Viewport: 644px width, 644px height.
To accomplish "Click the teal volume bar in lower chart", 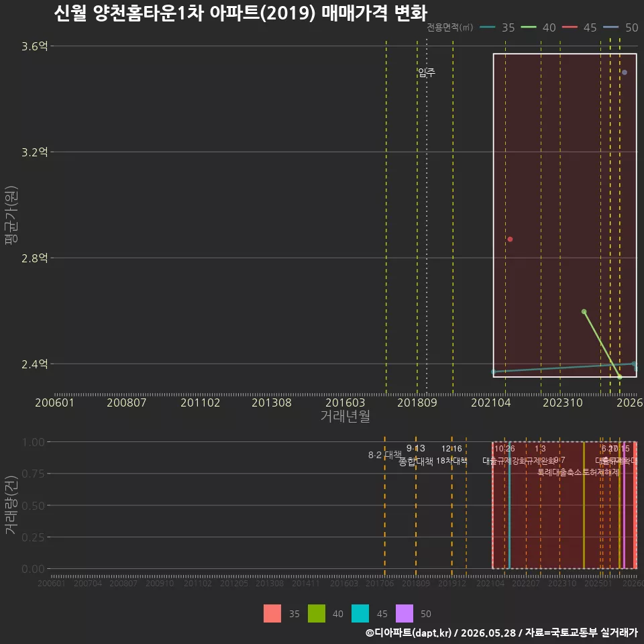I will click(509, 505).
